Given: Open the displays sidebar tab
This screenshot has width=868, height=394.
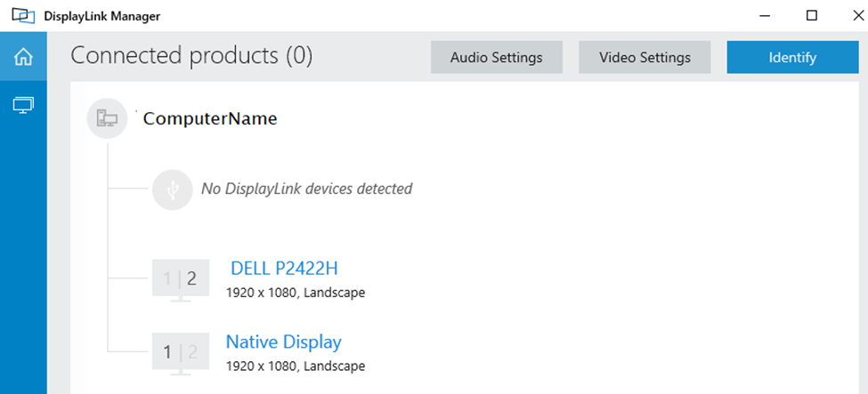Looking at the screenshot, I should pyautogui.click(x=23, y=105).
